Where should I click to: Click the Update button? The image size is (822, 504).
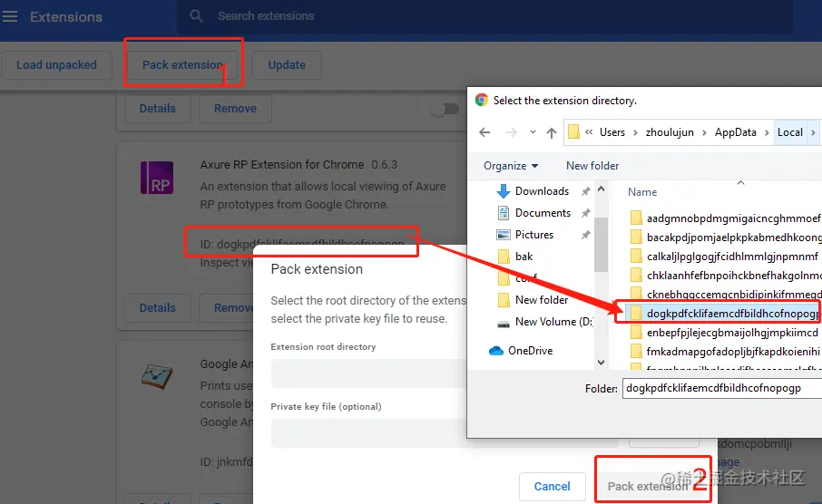(287, 65)
